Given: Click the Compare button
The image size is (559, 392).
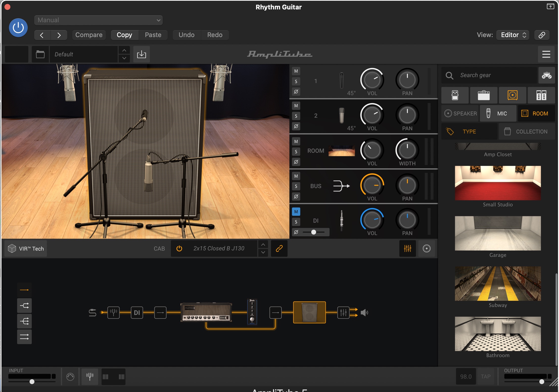Looking at the screenshot, I should (89, 35).
